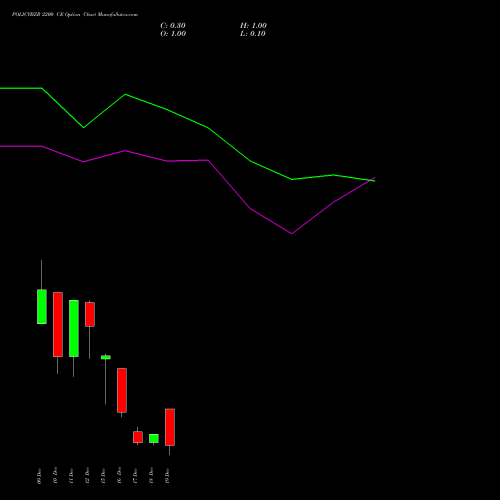Viewport: 500px width, 500px height.
Task: Click the '15 Dec' date axis label
Action: tap(103, 476)
